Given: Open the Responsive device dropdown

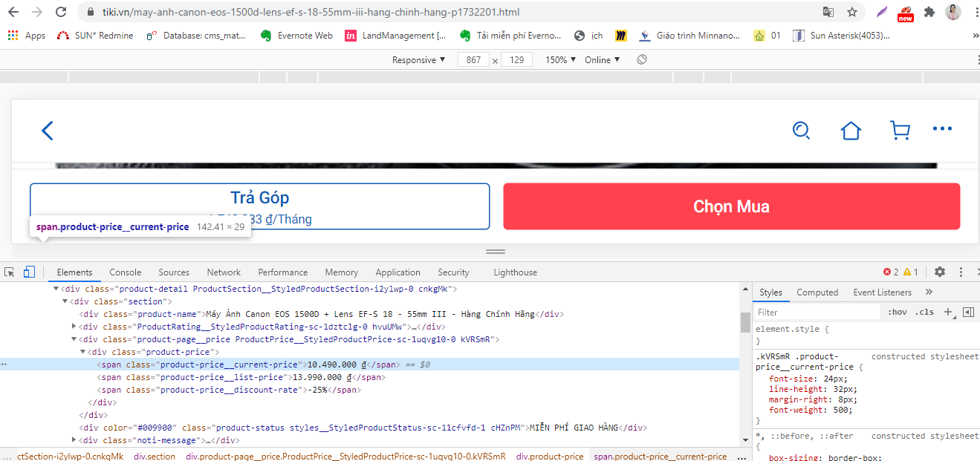Looking at the screenshot, I should 419,59.
